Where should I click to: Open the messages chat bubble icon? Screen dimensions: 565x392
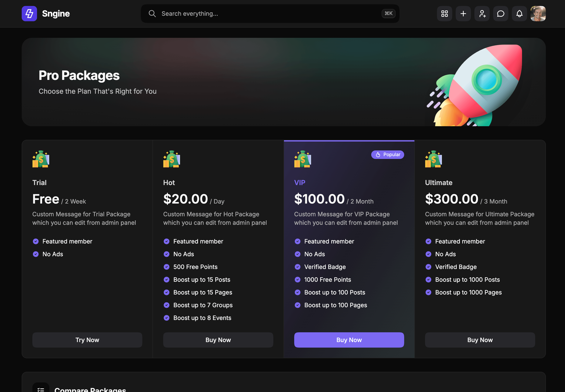click(x=501, y=14)
